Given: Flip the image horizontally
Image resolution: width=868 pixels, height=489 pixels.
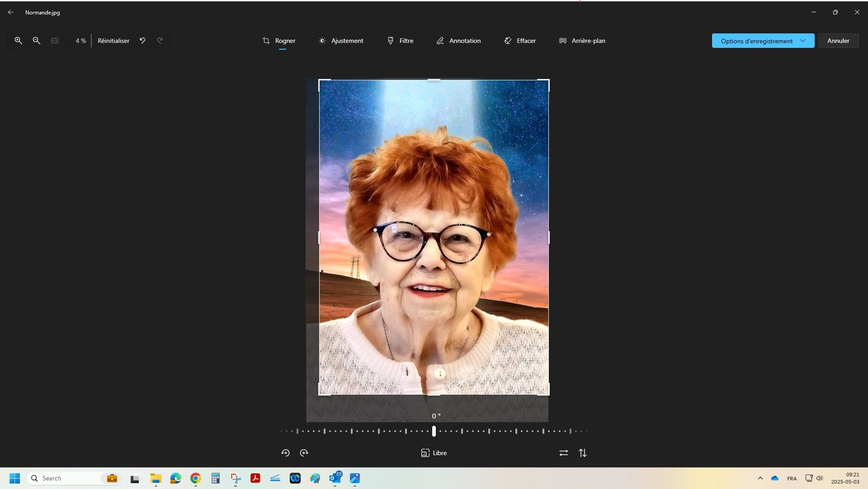Looking at the screenshot, I should click(564, 453).
